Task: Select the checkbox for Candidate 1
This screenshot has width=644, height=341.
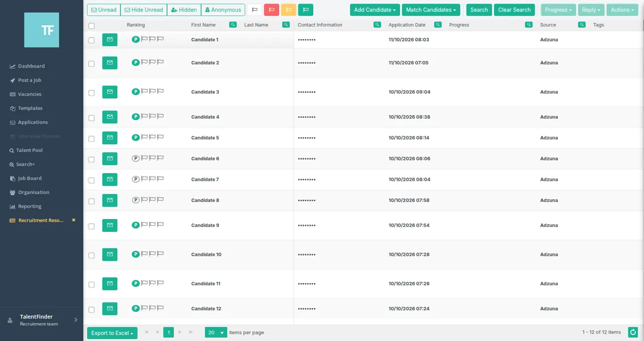Action: coord(92,40)
